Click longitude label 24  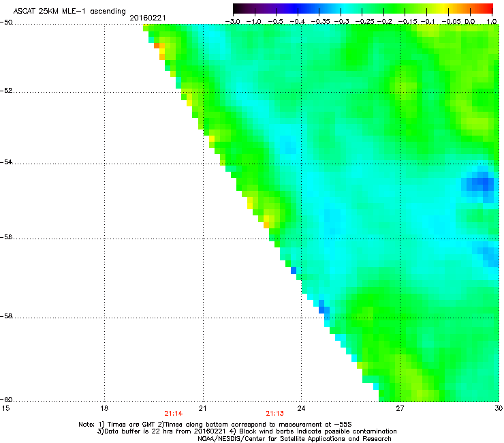click(301, 408)
